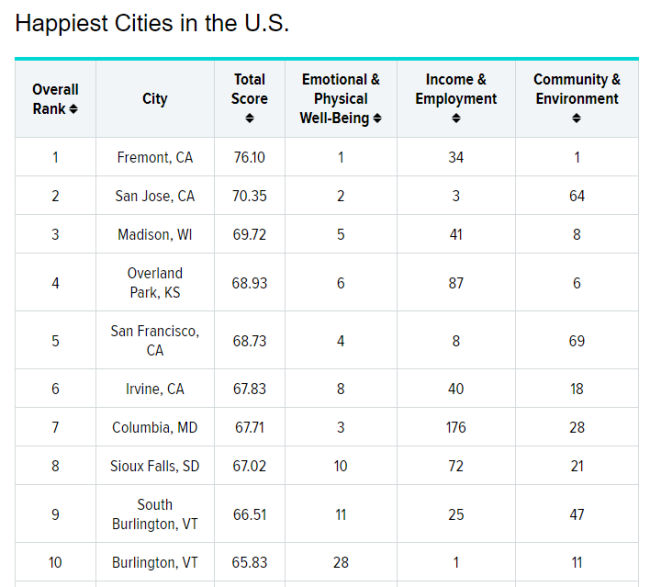Click the Total Score header text
This screenshot has width=650, height=587.
[249, 89]
